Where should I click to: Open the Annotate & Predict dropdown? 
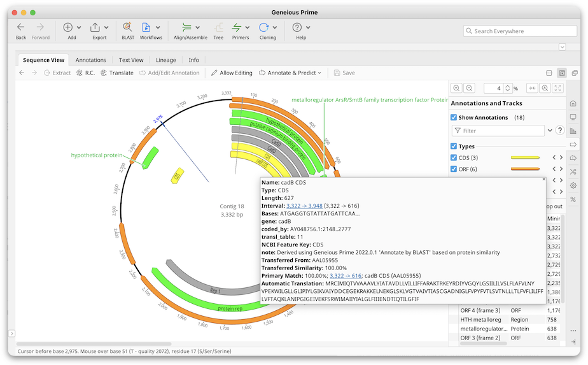290,73
